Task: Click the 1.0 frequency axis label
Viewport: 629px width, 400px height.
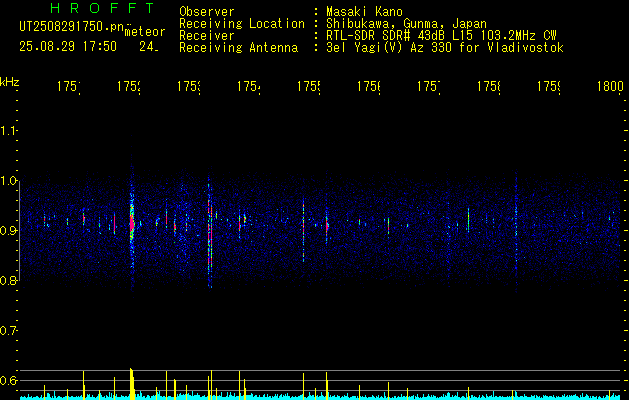Action: pos(8,181)
